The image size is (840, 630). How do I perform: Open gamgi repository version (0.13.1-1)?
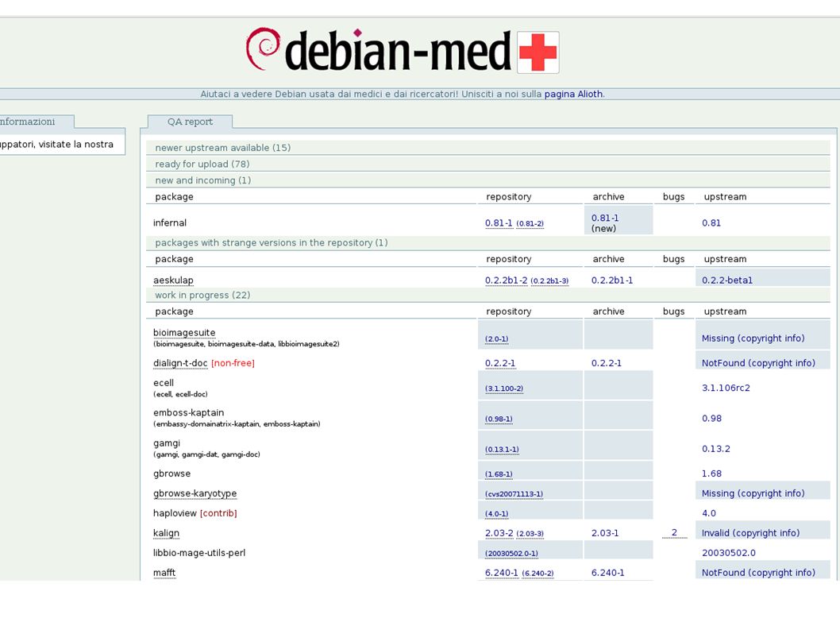point(502,450)
